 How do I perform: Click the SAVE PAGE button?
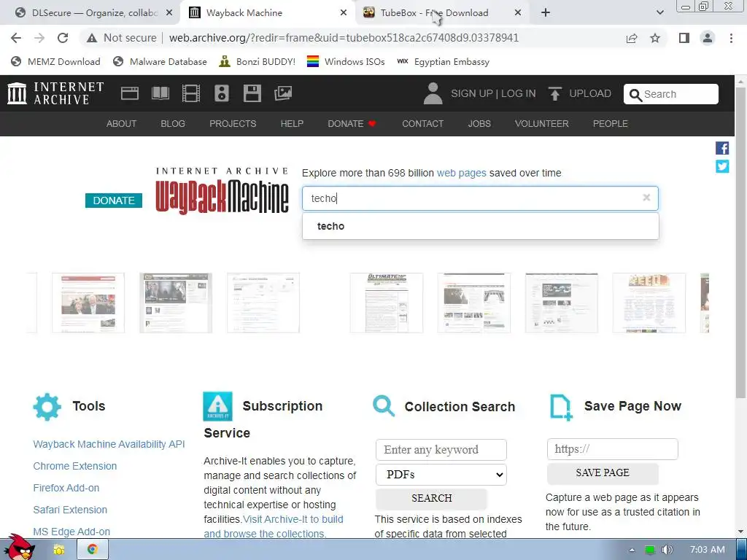click(x=603, y=472)
